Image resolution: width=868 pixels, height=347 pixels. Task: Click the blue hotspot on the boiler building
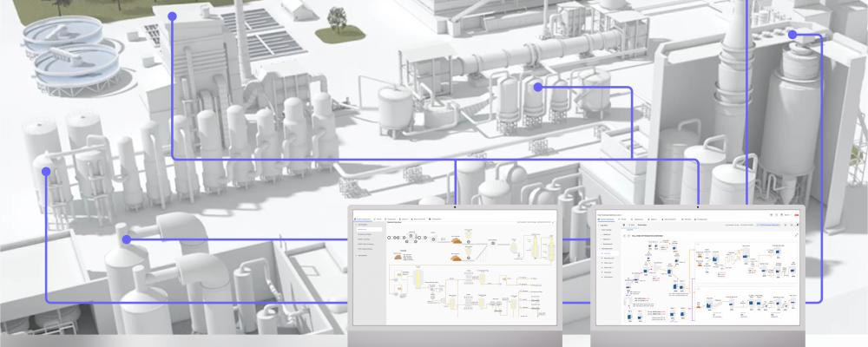coord(172,16)
